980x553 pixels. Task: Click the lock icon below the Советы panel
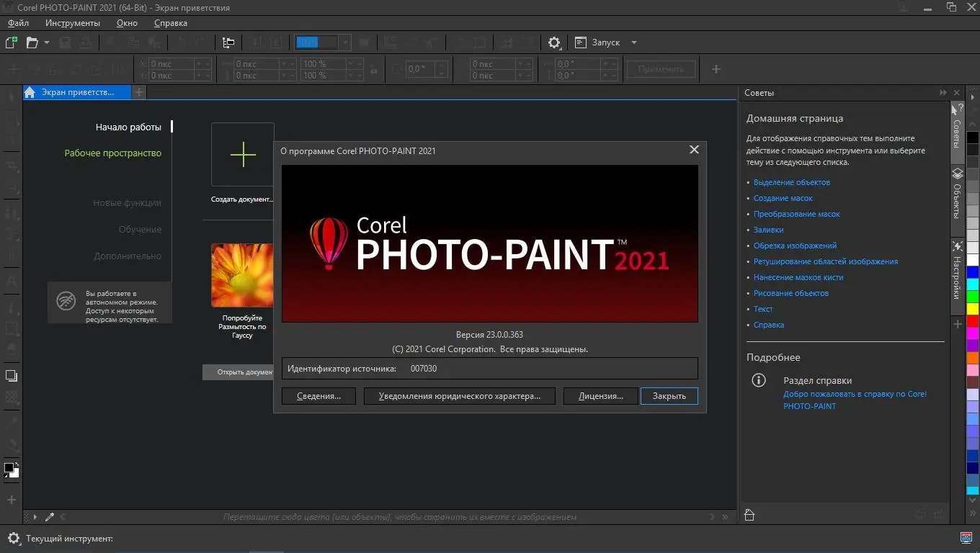click(749, 514)
